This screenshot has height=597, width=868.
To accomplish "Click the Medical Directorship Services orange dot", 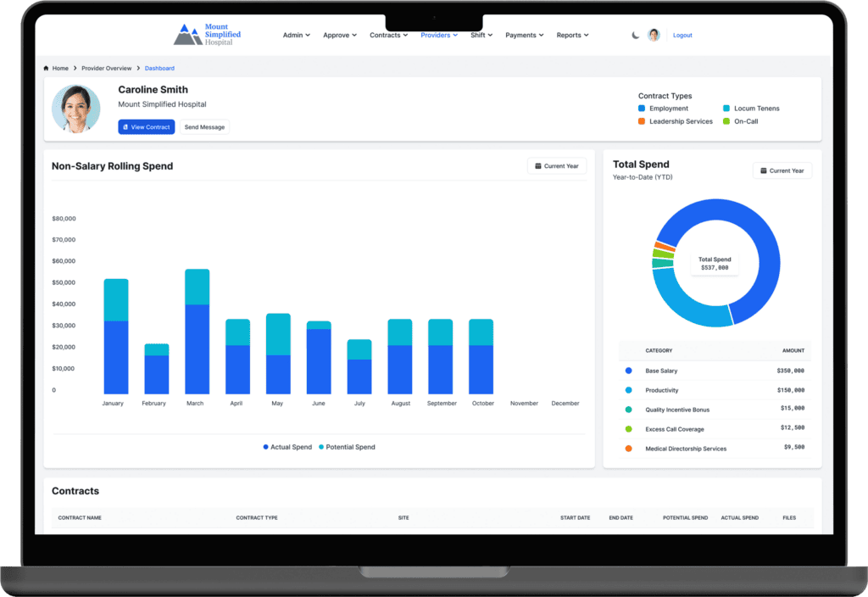I will click(x=628, y=448).
